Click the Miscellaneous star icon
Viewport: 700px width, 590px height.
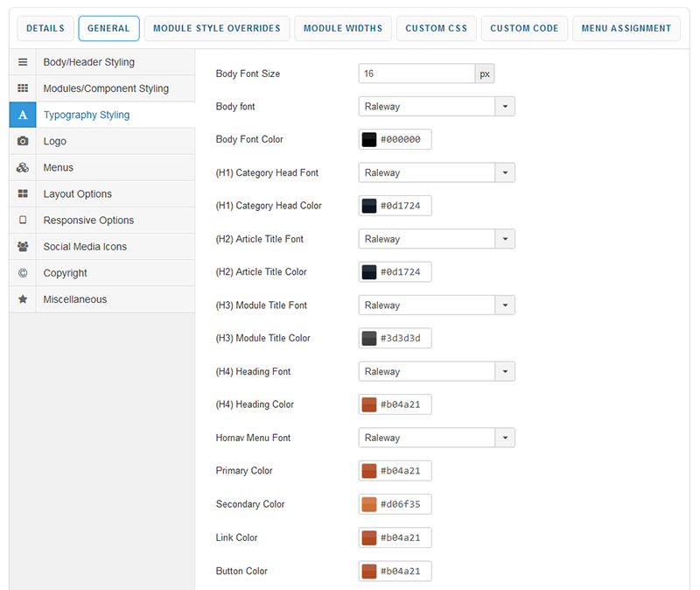click(23, 299)
